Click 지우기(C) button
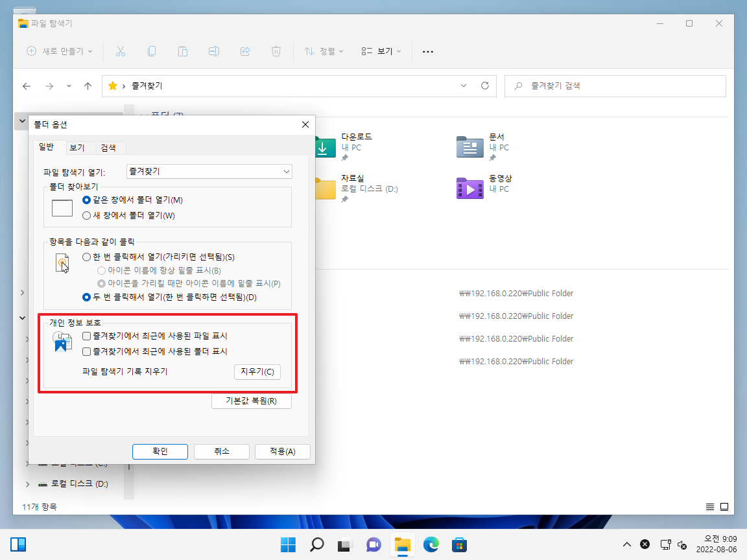The height and width of the screenshot is (560, 747). [x=257, y=372]
